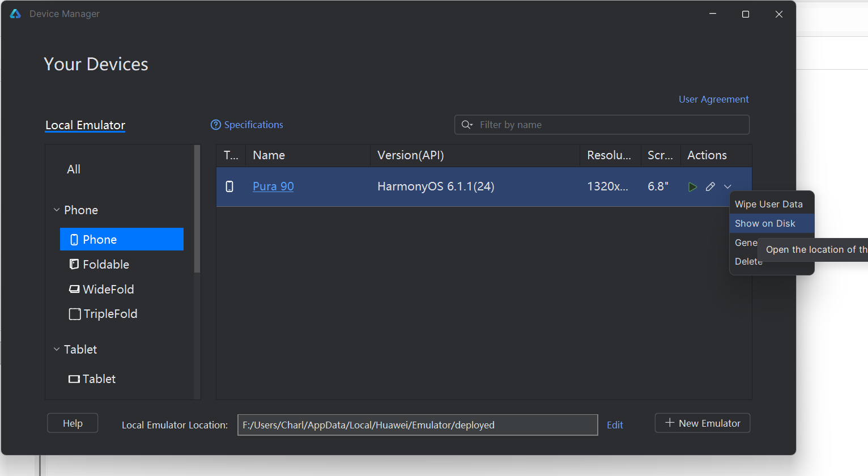Click the Your Devices heading
The height and width of the screenshot is (476, 868).
click(96, 64)
